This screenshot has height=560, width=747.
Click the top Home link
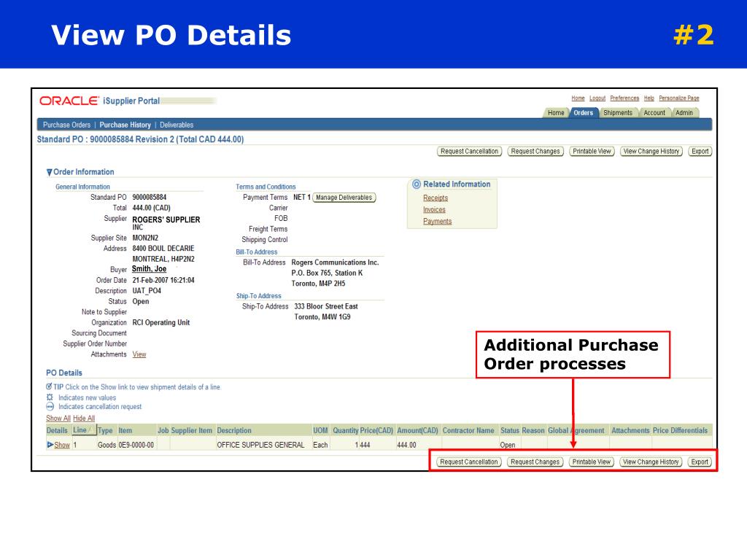[x=578, y=98]
